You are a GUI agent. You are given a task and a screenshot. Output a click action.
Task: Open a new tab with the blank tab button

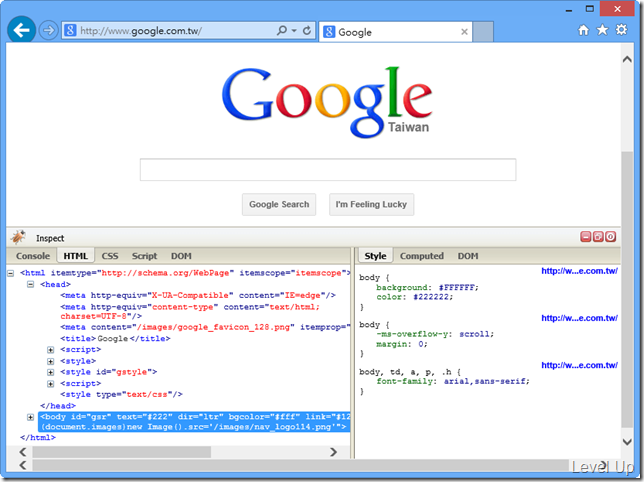[483, 32]
